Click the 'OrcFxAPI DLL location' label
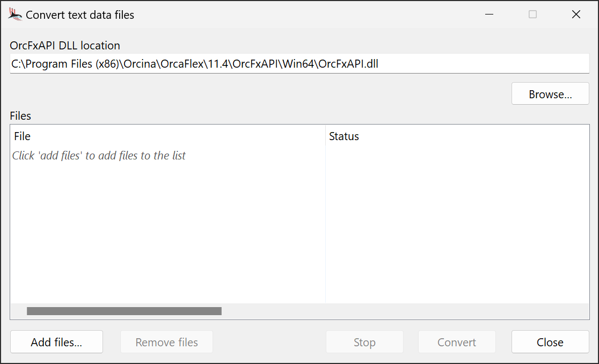Screen dimensions: 599x364 [x=65, y=46]
